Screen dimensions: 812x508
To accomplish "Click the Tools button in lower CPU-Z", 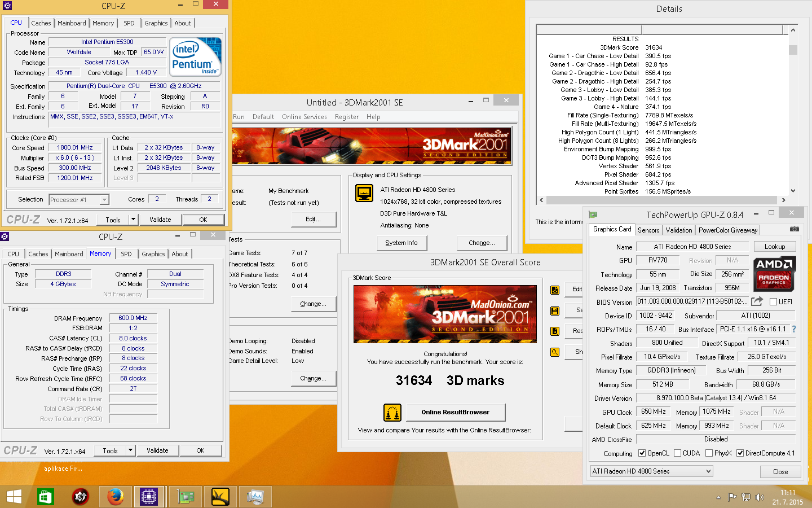I will pyautogui.click(x=111, y=450).
